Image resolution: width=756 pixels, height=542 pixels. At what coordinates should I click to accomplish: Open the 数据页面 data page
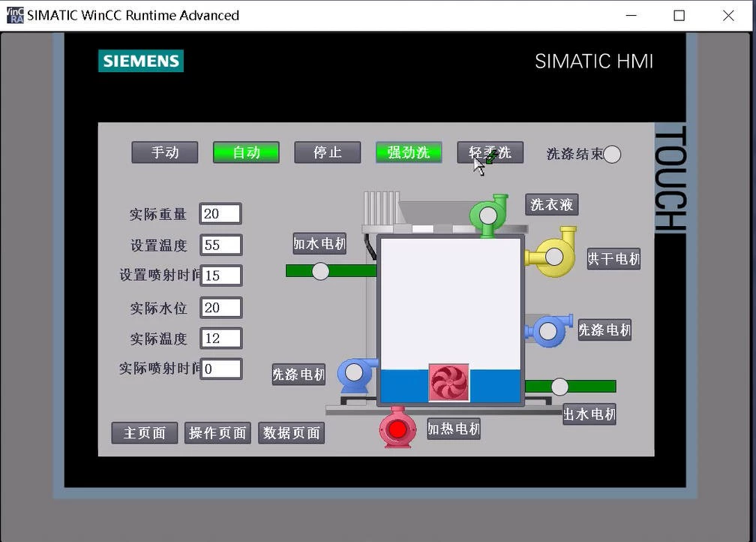point(291,432)
